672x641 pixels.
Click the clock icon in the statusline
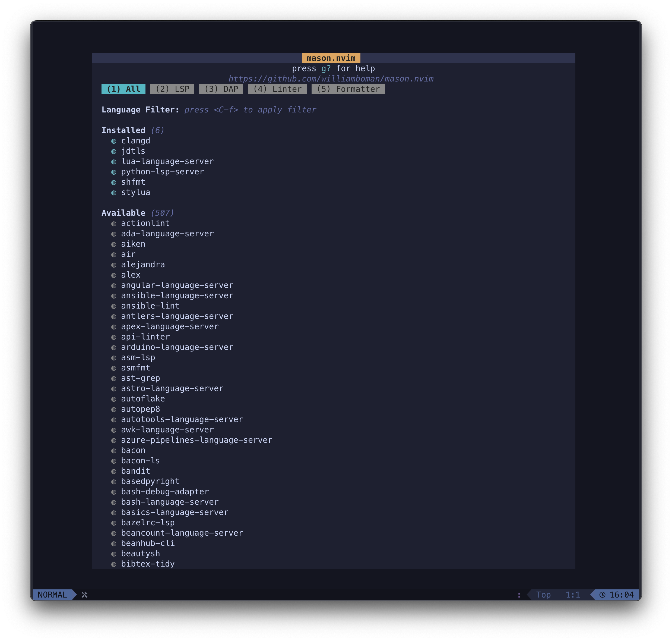602,595
